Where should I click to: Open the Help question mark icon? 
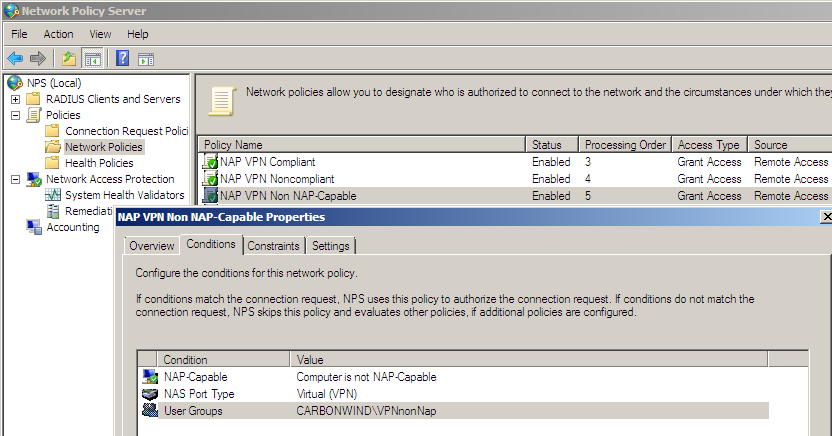click(123, 58)
